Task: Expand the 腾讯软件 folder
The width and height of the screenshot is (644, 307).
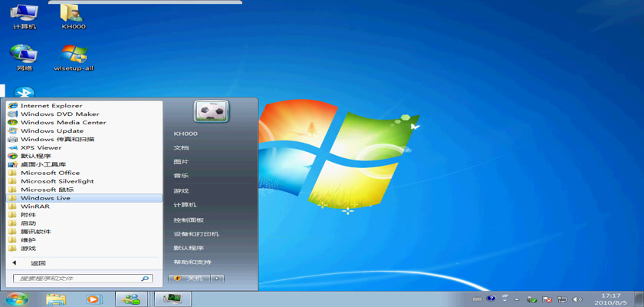Action: pos(84,232)
